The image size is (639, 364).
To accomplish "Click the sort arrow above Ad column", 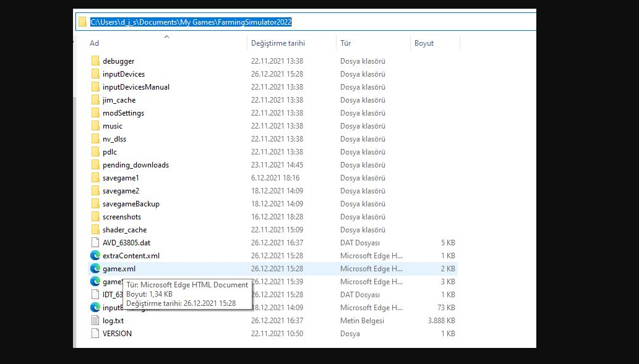I will [166, 37].
